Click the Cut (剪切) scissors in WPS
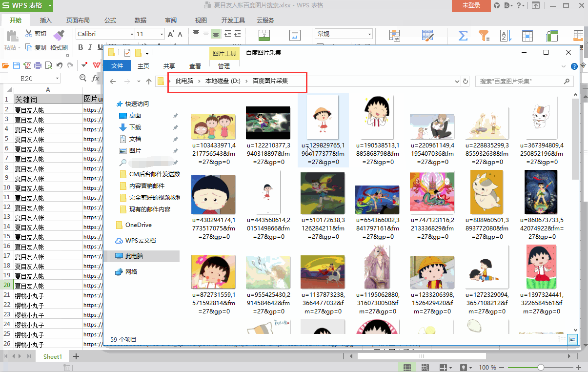The height and width of the screenshot is (372, 588). 29,34
